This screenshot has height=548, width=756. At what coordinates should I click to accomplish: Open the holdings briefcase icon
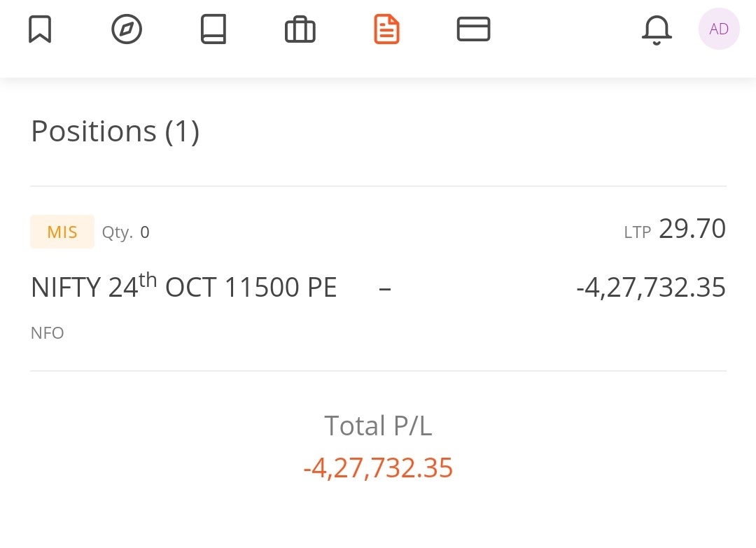(300, 29)
